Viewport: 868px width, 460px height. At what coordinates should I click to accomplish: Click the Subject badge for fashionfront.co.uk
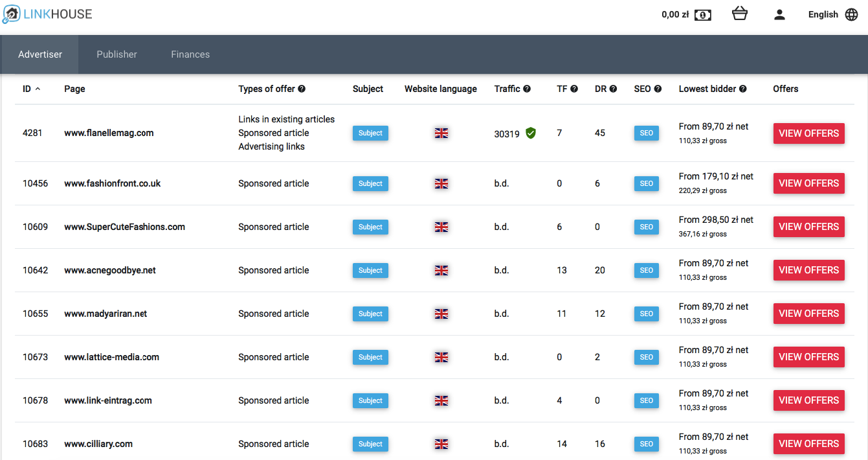point(370,183)
